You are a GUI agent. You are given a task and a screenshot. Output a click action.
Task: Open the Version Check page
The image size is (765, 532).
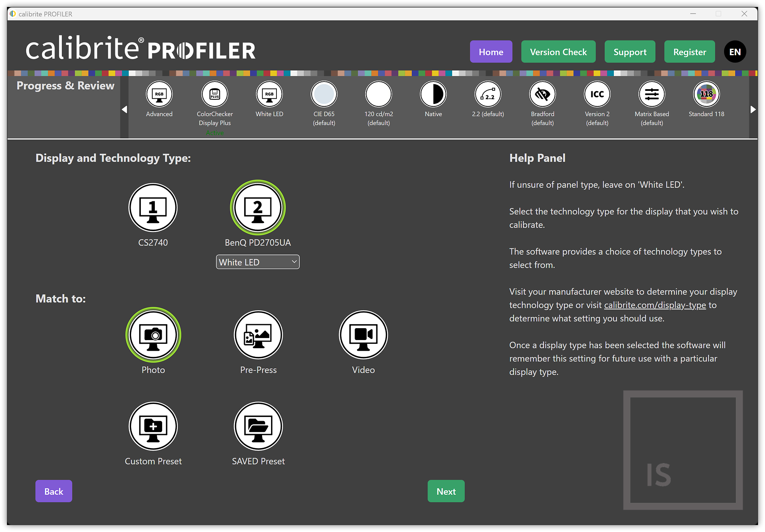coord(558,52)
